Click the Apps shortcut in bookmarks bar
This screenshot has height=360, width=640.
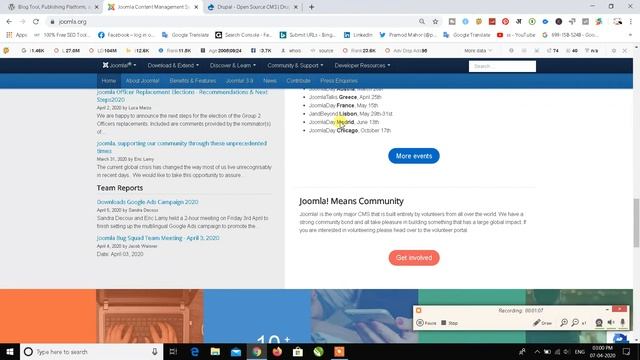point(17,35)
